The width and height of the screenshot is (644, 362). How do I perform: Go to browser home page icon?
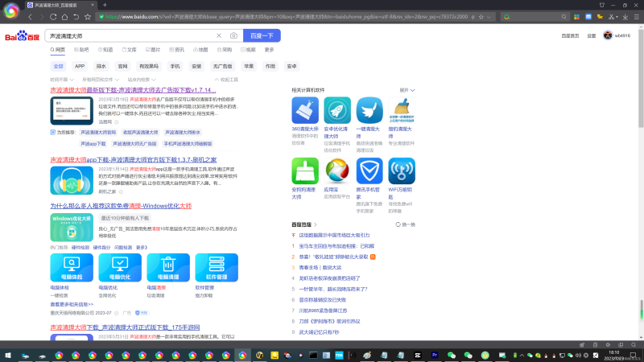pos(64,17)
